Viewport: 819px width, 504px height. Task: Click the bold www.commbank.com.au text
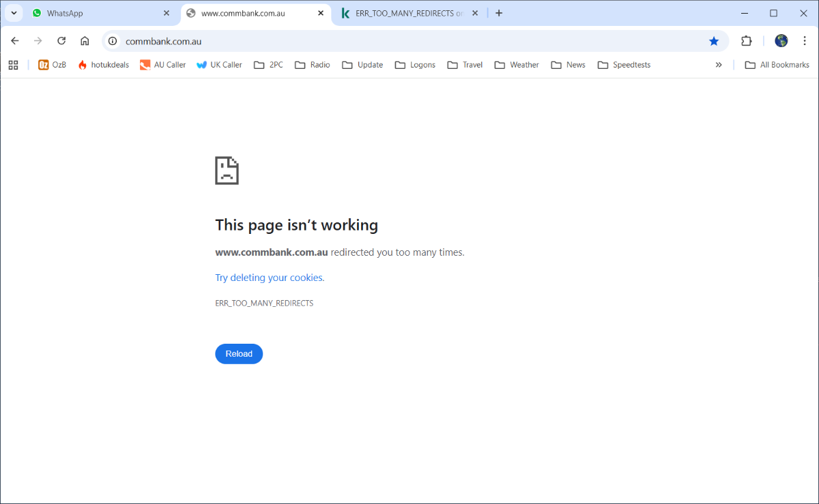tap(272, 252)
